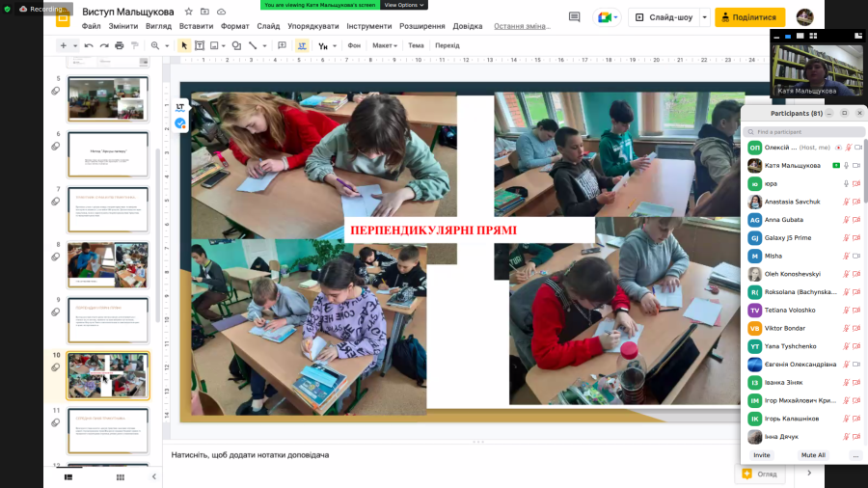Start the Слайд-шоу presentation

664,17
